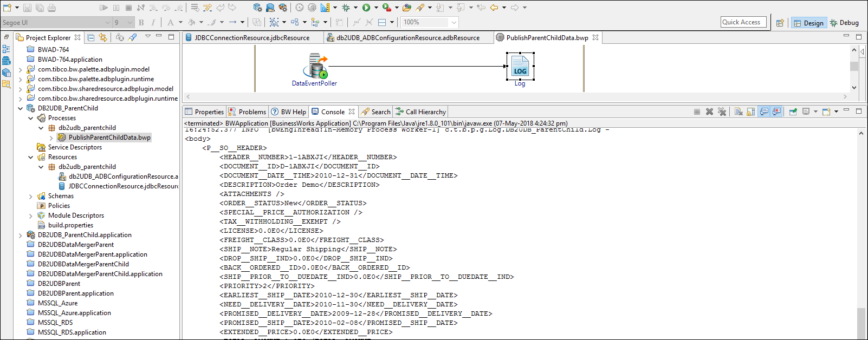The image size is (868, 340).
Task: Select build.properties file in tree
Action: [x=70, y=225]
